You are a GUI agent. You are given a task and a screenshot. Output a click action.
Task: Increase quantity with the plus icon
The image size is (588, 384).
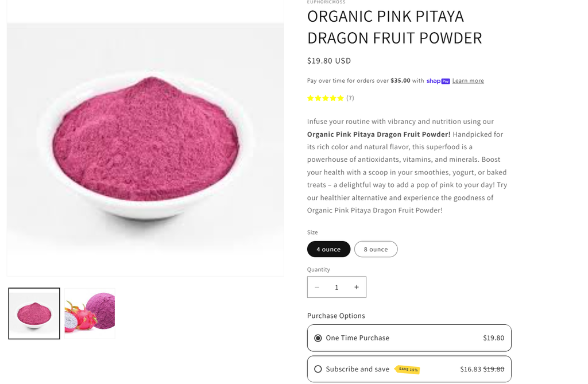(x=357, y=288)
